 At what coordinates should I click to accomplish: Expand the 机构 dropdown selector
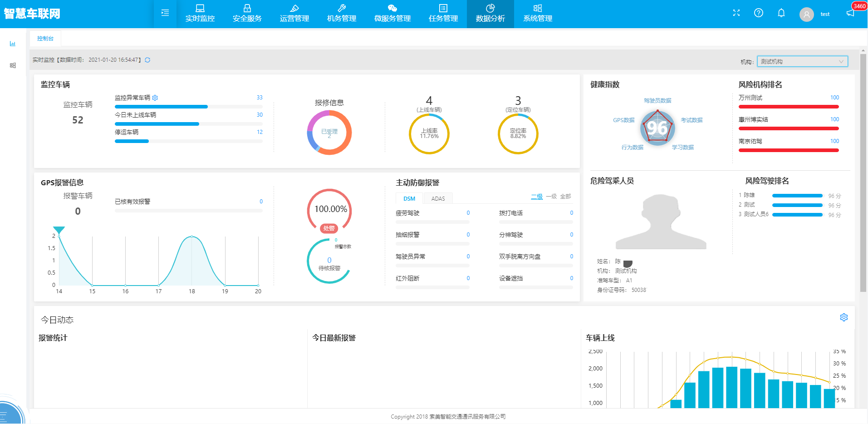(x=802, y=62)
